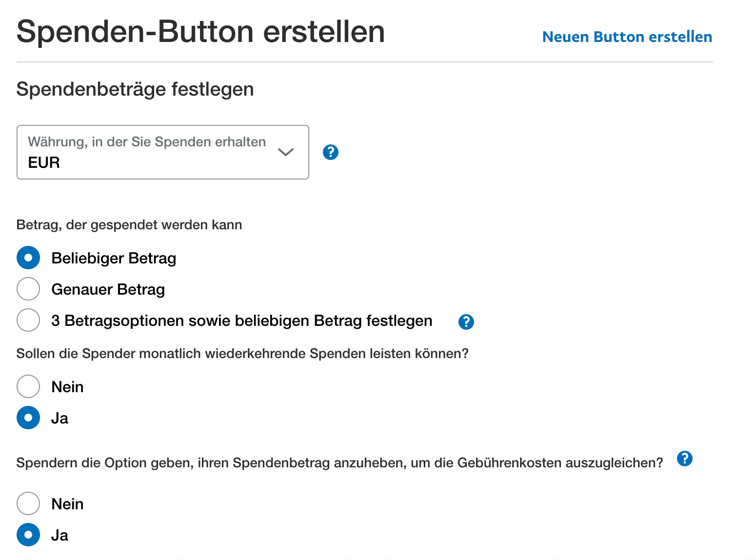Click the chevron arrow in the currency box

click(286, 152)
